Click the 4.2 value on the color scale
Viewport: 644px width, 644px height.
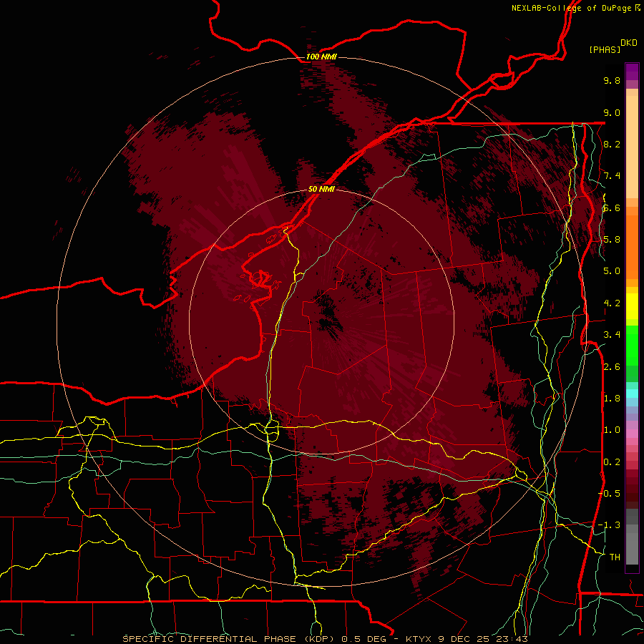[x=612, y=303]
